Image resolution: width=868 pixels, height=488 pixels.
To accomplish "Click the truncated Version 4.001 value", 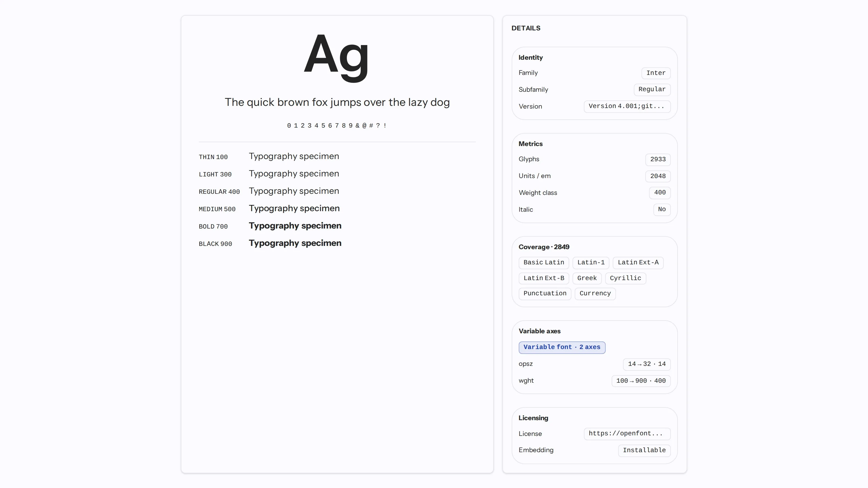I will (x=627, y=106).
